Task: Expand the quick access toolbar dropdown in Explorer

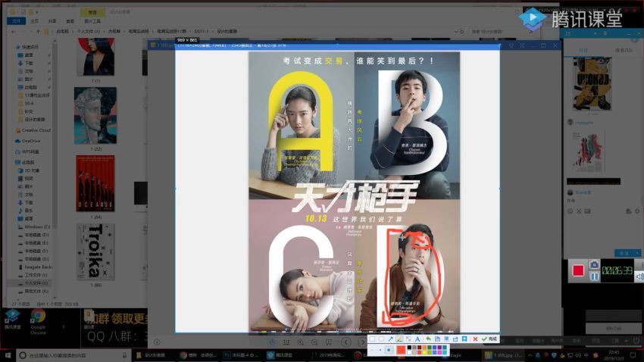Action: (x=37, y=12)
